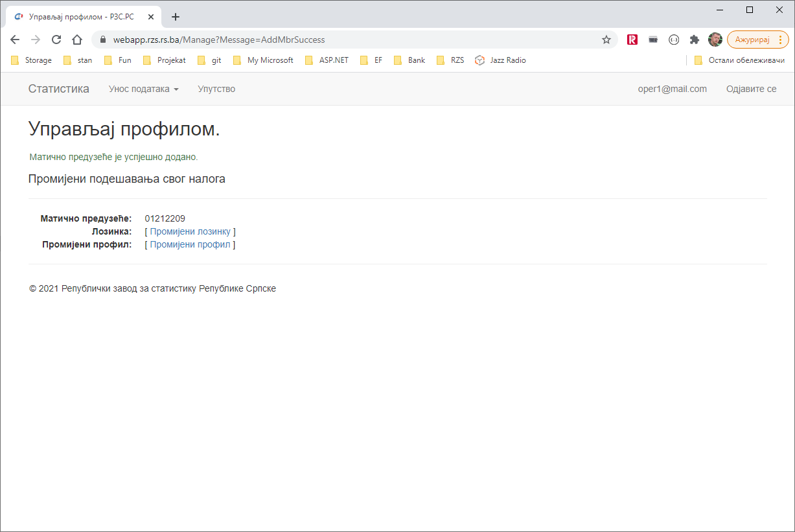Open the RZS bookmarks folder
Screen dimensions: 795x532
tap(450, 60)
